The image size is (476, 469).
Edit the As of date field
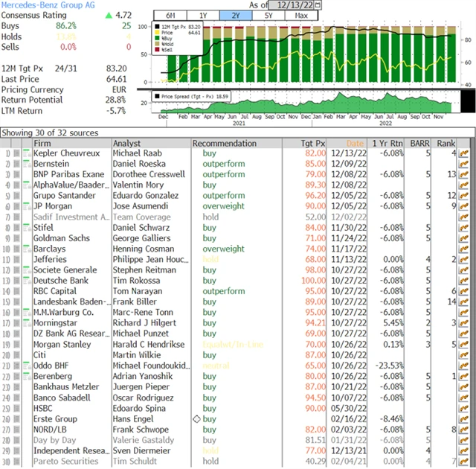[290, 5]
